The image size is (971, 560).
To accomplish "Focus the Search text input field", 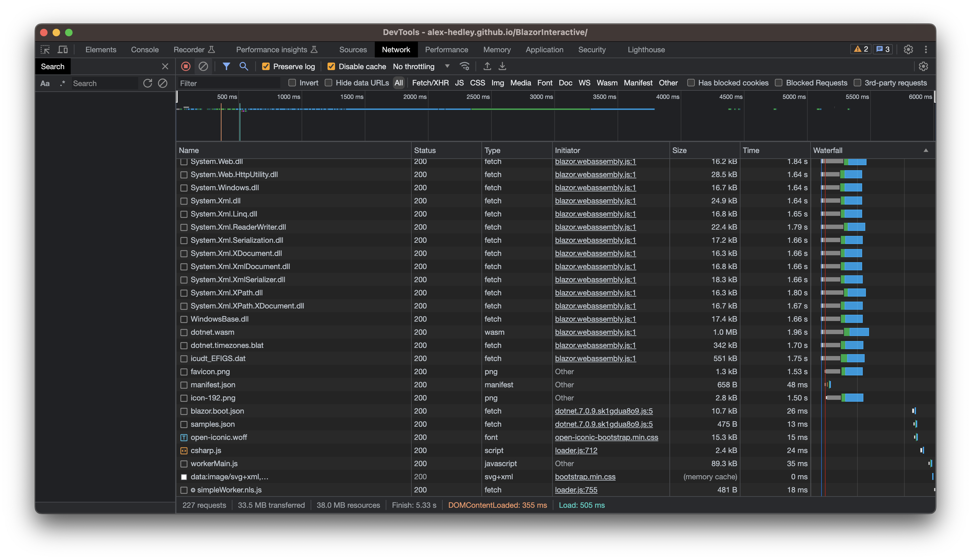I will [104, 83].
